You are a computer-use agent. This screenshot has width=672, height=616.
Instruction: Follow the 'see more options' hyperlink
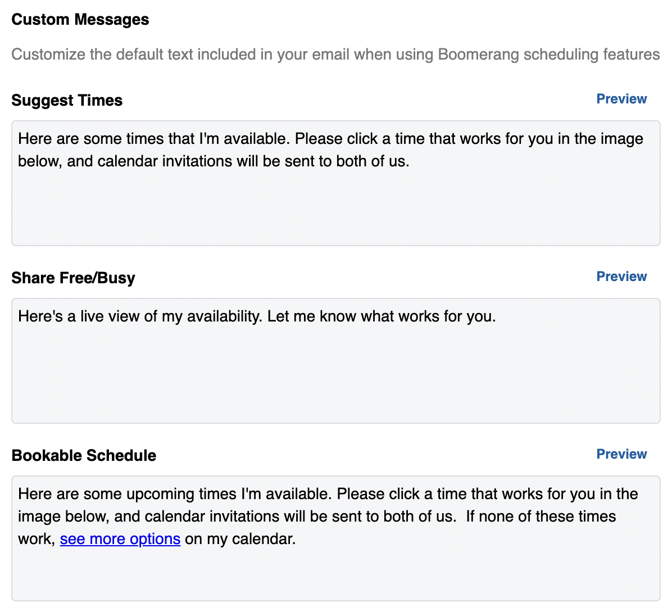click(120, 539)
